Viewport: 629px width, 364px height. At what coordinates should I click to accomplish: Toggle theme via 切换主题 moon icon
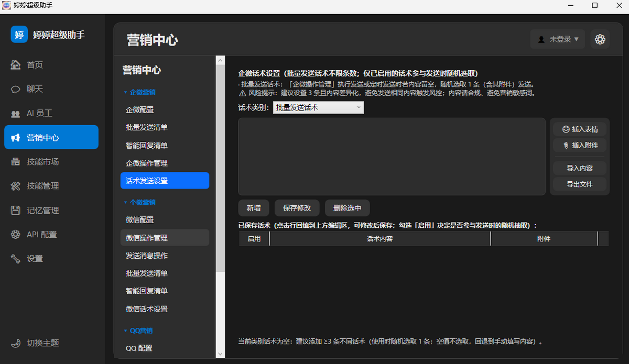[x=16, y=343]
